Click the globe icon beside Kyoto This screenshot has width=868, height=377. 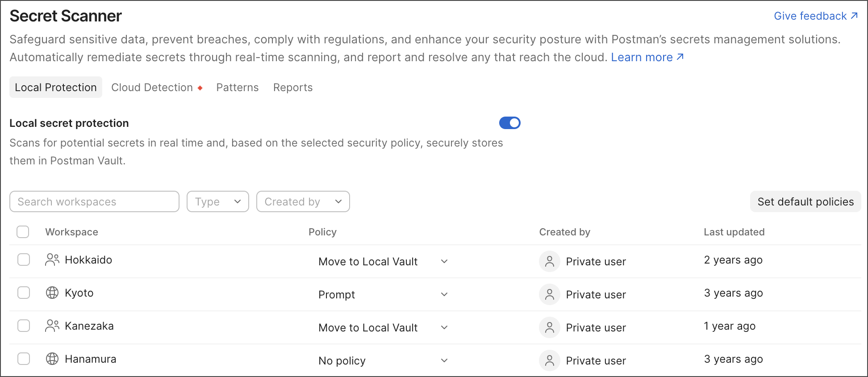point(52,293)
